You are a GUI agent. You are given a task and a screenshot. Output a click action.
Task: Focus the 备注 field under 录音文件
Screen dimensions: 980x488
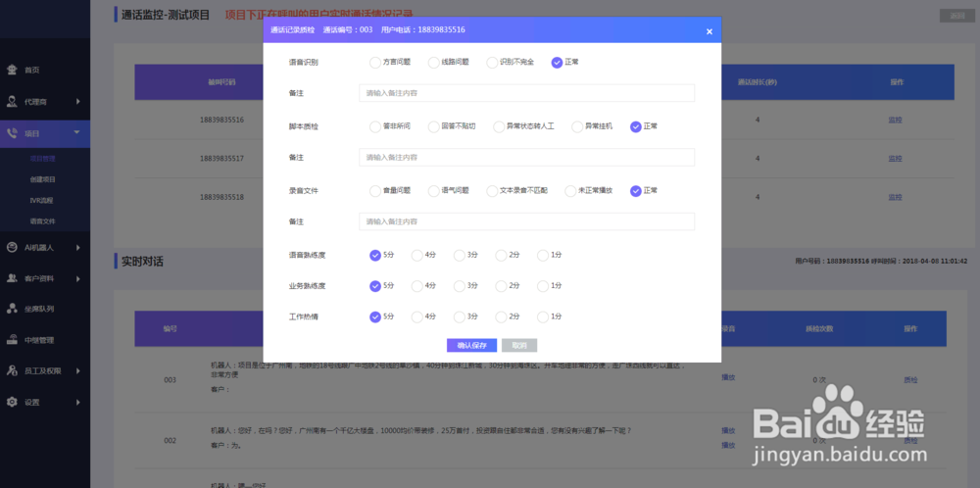[x=526, y=221]
